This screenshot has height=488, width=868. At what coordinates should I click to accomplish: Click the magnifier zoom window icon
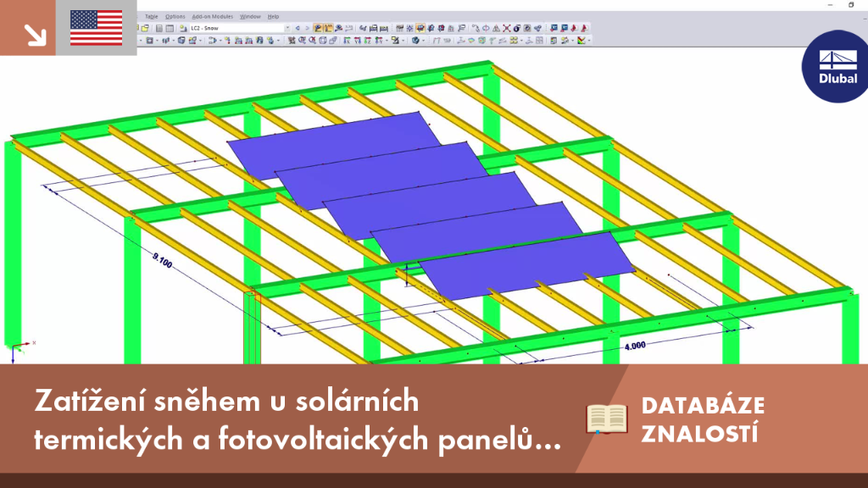302,41
